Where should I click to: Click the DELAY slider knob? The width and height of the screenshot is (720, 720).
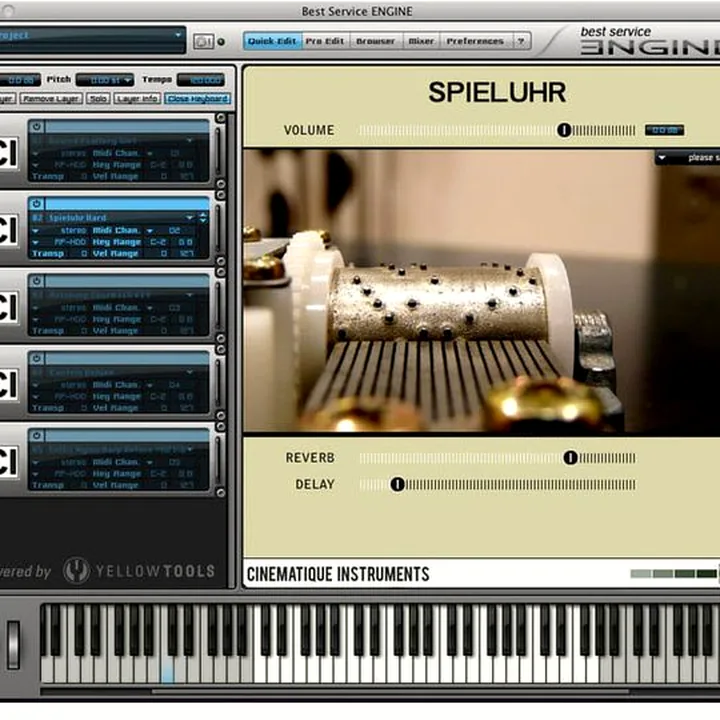coord(398,484)
